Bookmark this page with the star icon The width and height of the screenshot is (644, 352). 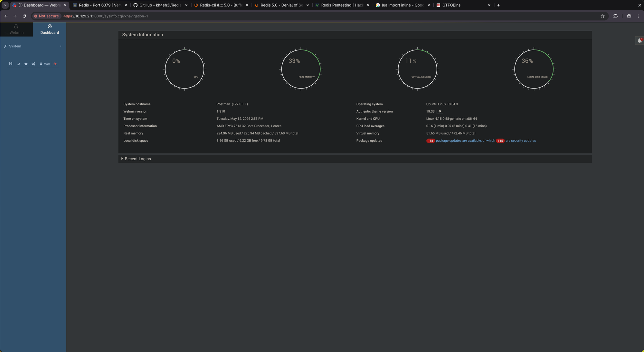pyautogui.click(x=602, y=16)
